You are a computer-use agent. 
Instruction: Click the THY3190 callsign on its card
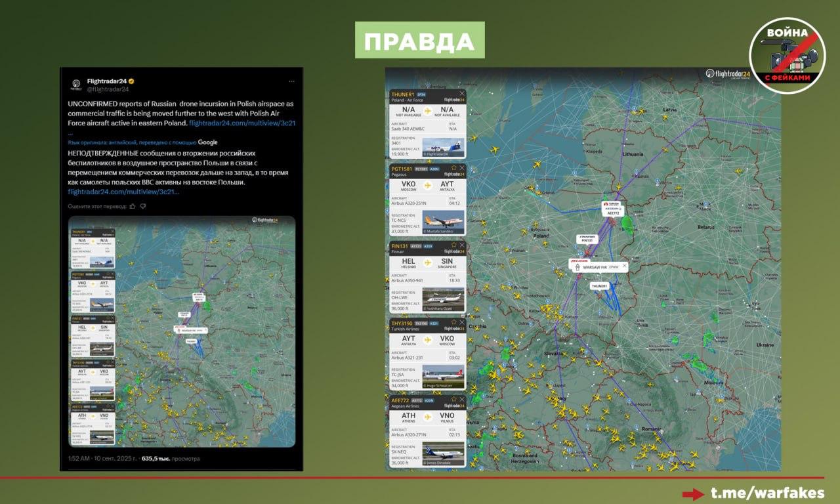[401, 323]
